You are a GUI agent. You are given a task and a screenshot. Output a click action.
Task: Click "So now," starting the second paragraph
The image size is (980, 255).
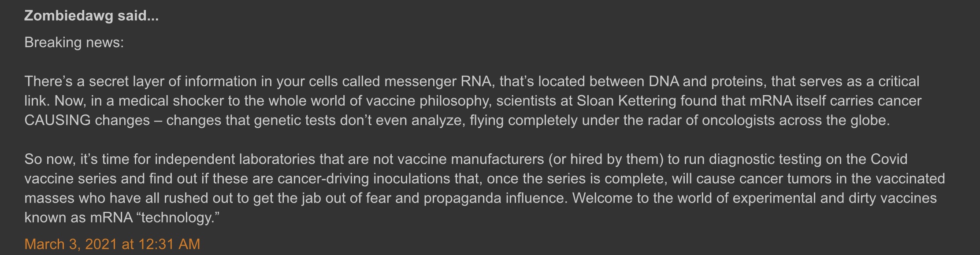[50, 159]
